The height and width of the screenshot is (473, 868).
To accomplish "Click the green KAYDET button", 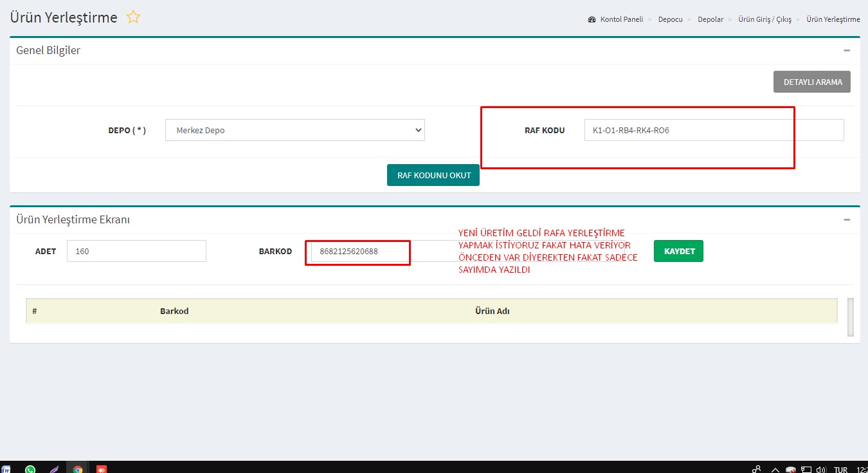I will tap(678, 251).
